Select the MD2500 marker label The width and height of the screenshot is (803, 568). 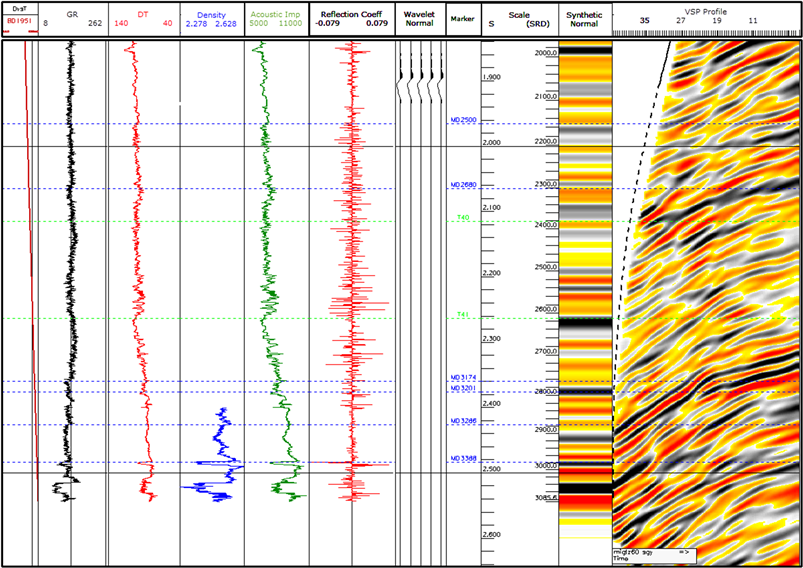[464, 120]
